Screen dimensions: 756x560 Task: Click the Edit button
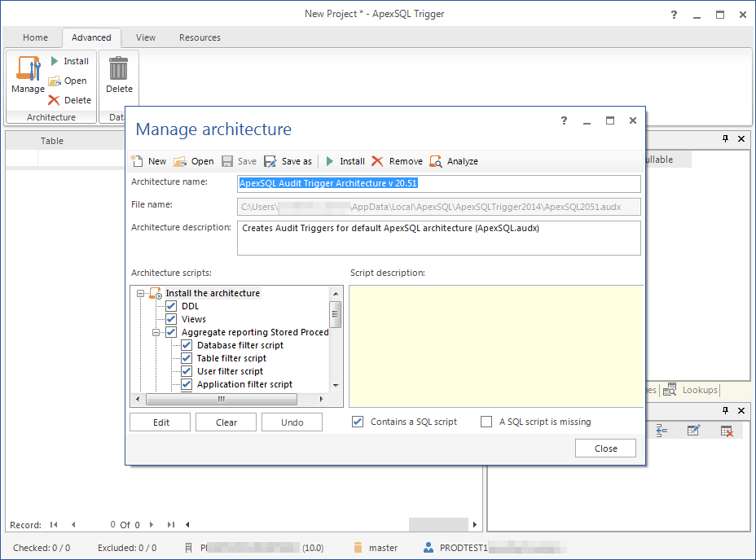160,422
